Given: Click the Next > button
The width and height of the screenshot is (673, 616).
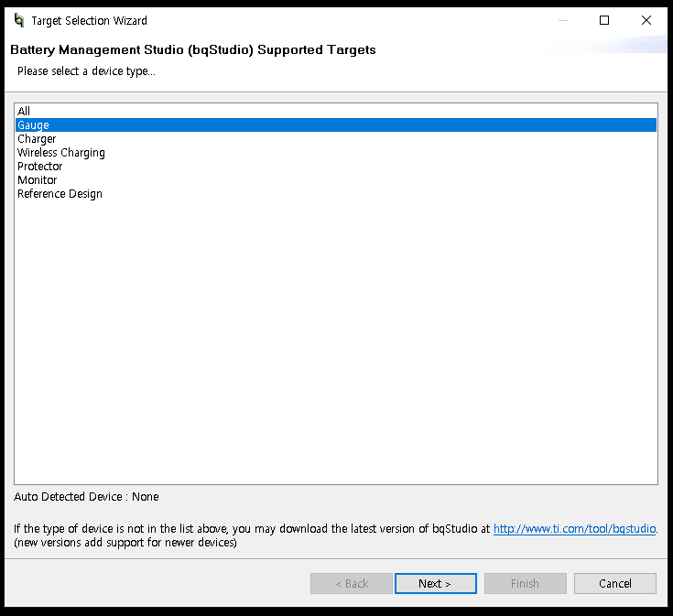Looking at the screenshot, I should [x=435, y=583].
